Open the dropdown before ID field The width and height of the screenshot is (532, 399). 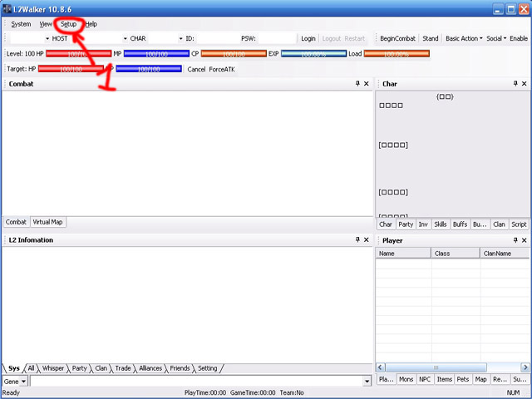click(180, 39)
